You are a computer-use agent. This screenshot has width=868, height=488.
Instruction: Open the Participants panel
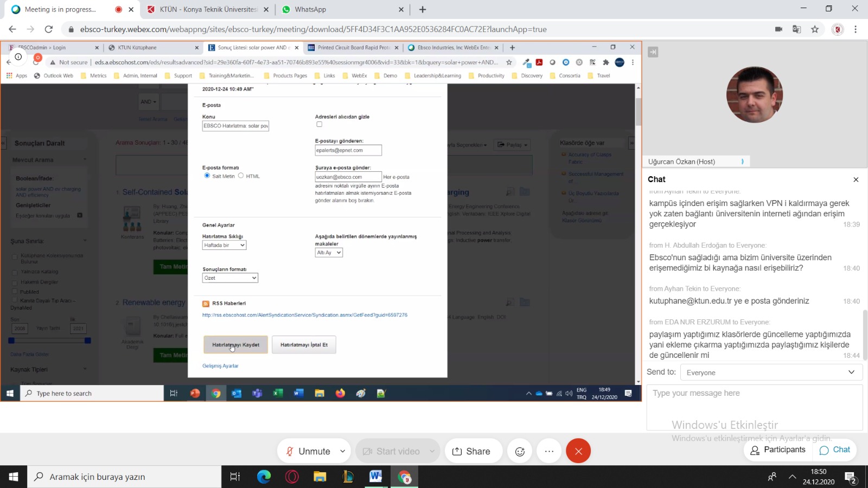[x=777, y=450]
